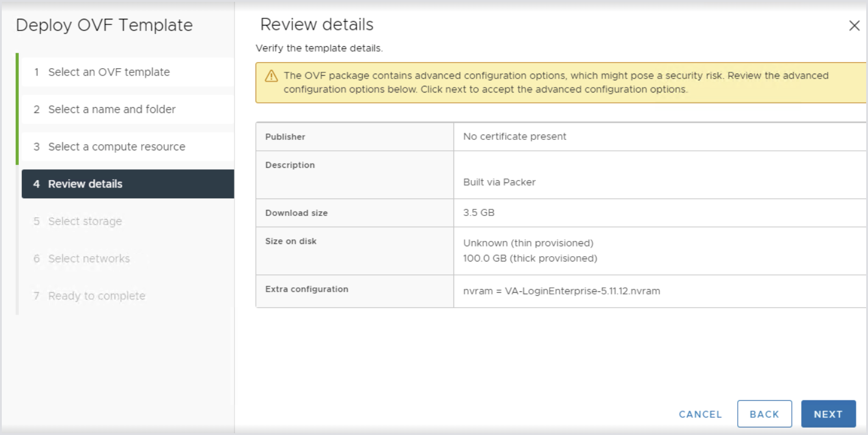Click the "Verify the template details." subtitle

(319, 48)
